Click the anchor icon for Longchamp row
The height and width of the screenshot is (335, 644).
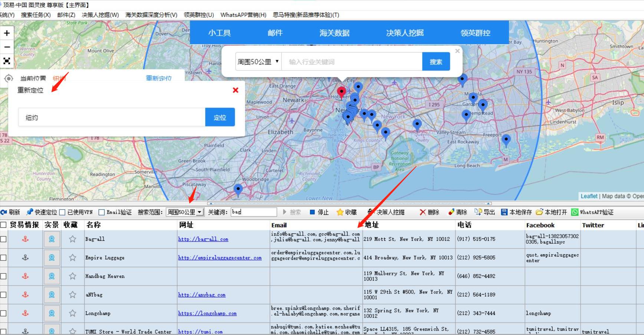click(25, 313)
